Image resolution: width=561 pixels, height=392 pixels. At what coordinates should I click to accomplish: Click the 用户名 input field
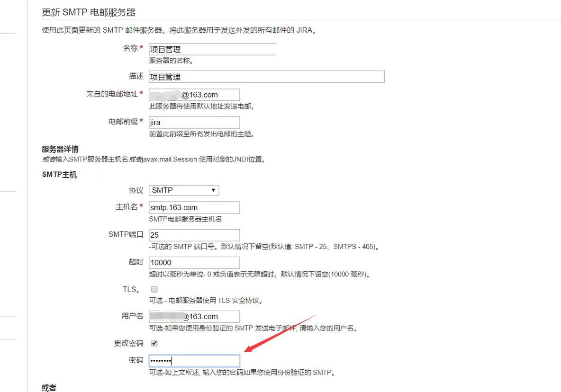tap(194, 317)
